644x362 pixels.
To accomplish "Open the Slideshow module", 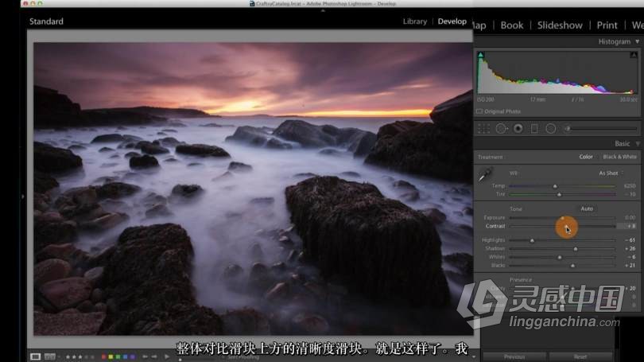I will 560,25.
